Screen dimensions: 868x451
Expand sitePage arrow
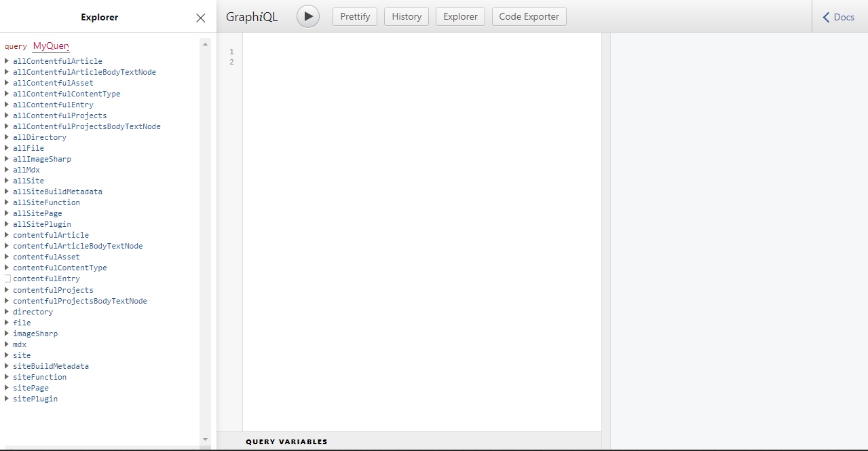click(7, 388)
